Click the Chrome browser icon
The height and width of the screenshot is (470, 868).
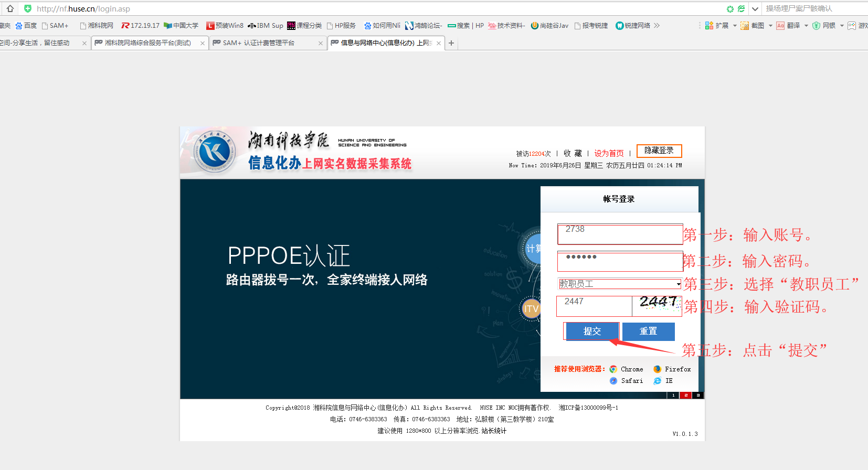pyautogui.click(x=613, y=369)
